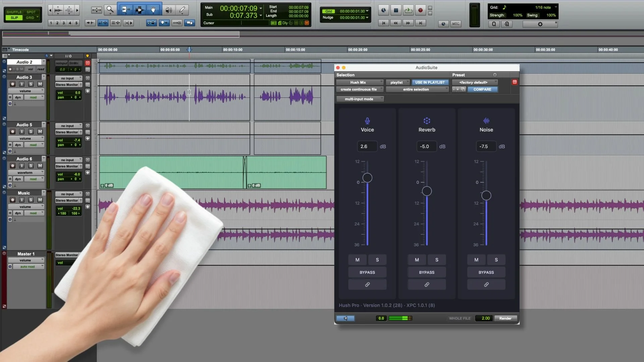Mute the Reverb channel in Hush Pro
Image resolution: width=644 pixels, height=362 pixels.
pyautogui.click(x=417, y=260)
